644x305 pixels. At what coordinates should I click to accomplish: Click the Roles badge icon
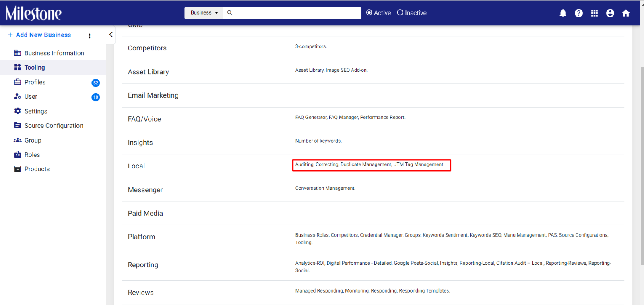tap(17, 154)
